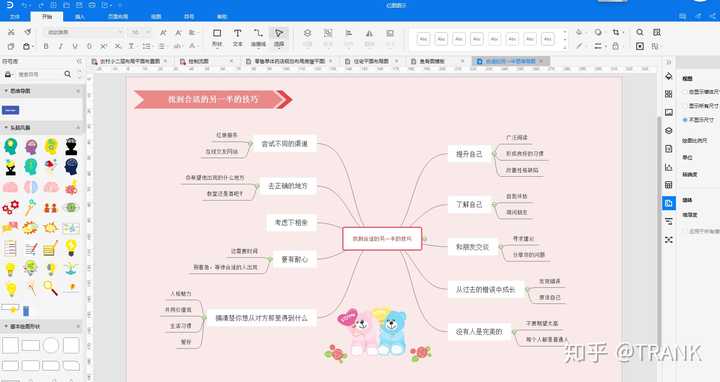Screen dimensions: 720x382
Task: Switch to the Insert ribbon tab
Action: pyautogui.click(x=80, y=17)
